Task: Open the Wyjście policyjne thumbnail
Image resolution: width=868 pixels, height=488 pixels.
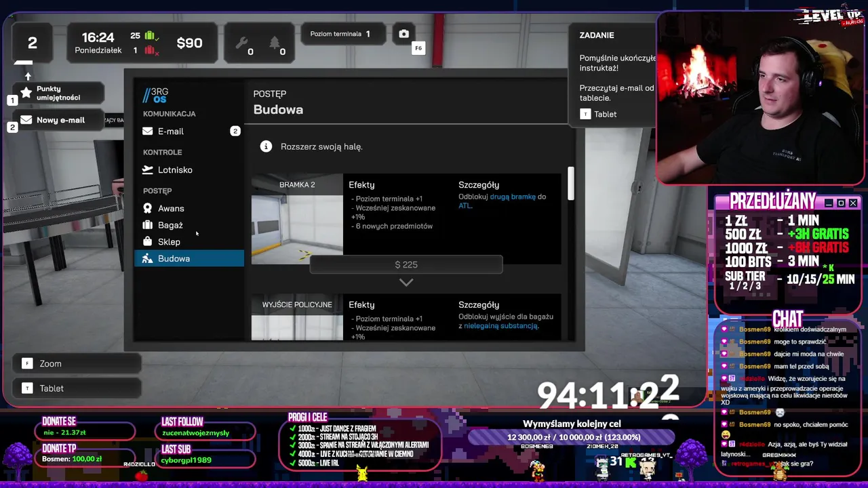Action: click(297, 317)
